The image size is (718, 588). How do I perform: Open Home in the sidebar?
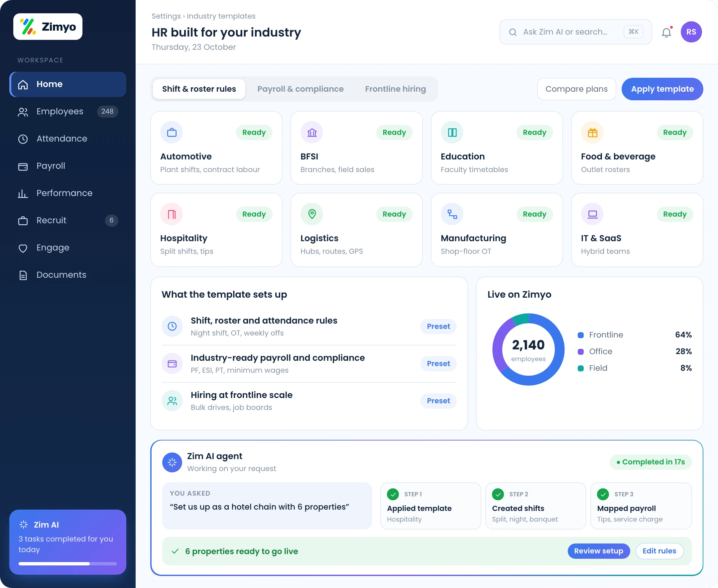tap(68, 84)
